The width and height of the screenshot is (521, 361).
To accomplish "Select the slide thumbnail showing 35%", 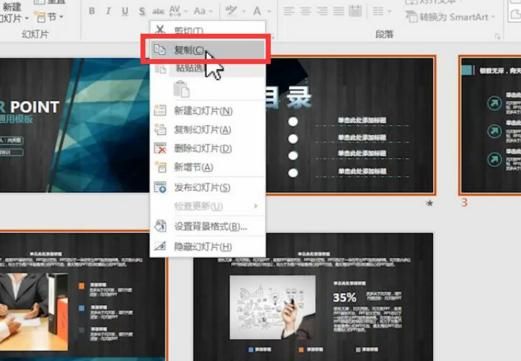I will [313, 297].
